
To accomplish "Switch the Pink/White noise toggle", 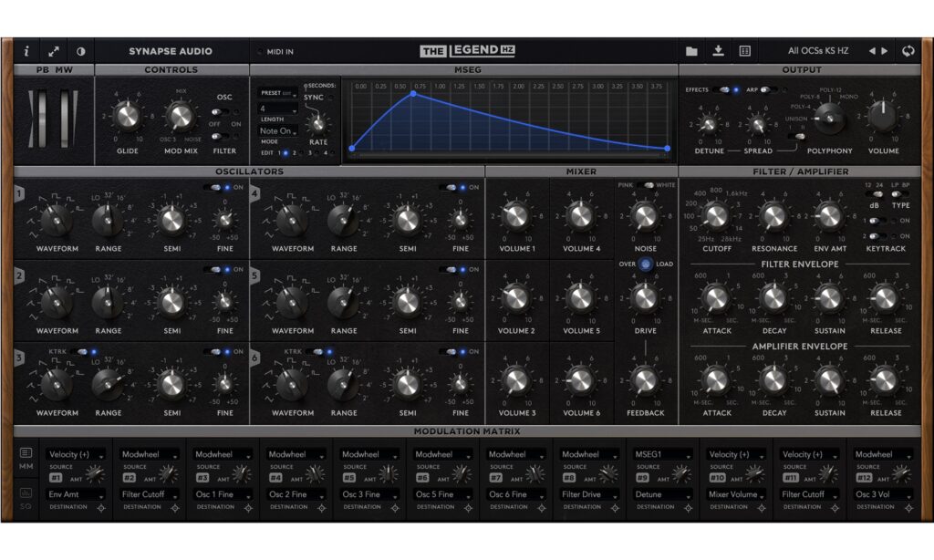I will click(x=646, y=185).
